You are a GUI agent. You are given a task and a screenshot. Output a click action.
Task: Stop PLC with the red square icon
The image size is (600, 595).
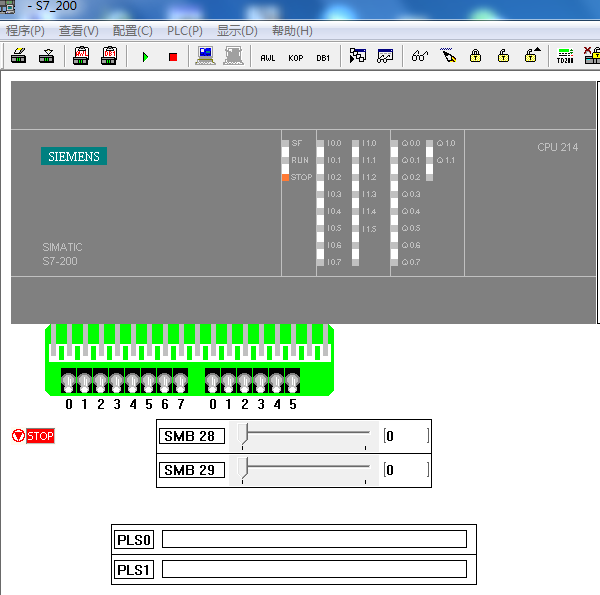click(173, 57)
